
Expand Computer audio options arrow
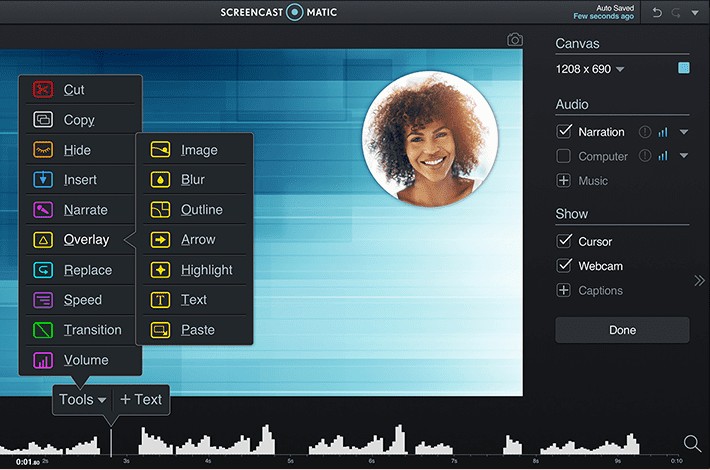tap(684, 156)
